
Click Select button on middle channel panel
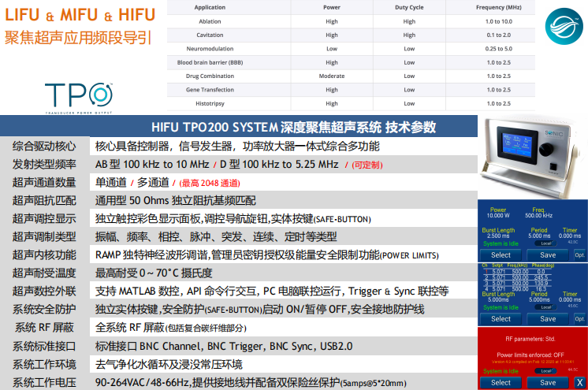click(x=501, y=319)
